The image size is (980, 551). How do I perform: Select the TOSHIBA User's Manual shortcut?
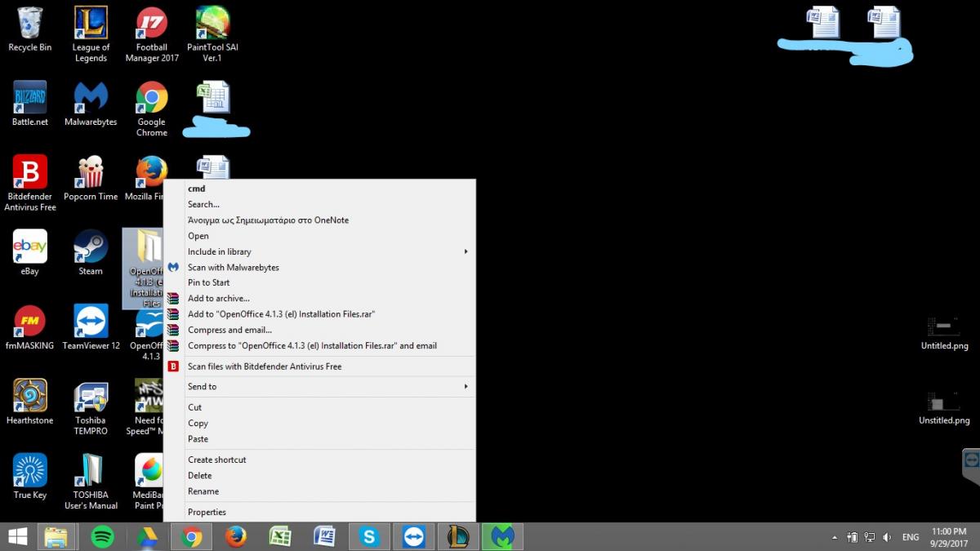coord(91,482)
